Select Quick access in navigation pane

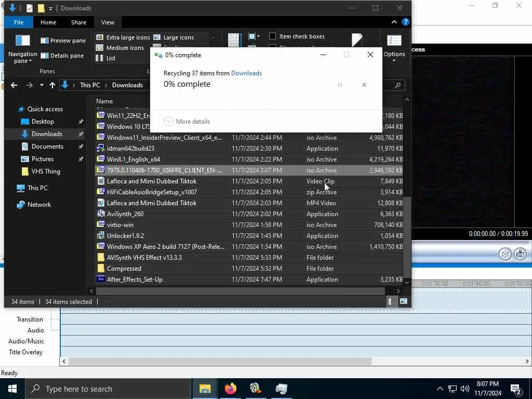point(45,109)
